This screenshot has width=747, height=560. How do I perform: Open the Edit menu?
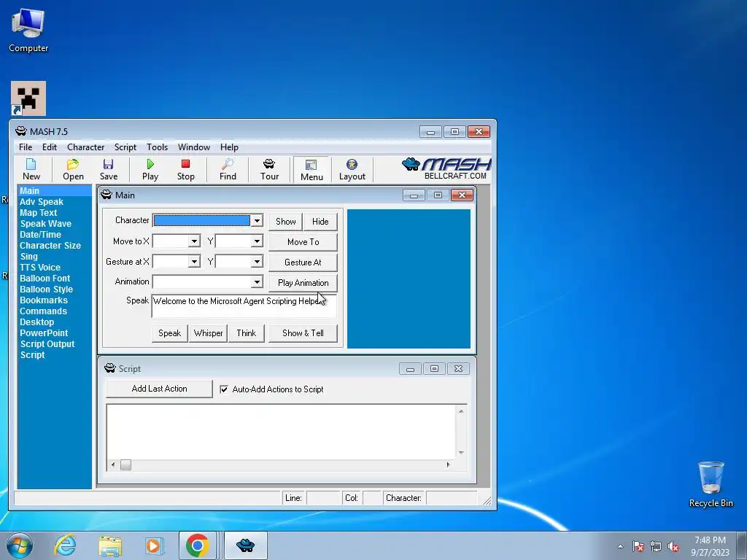pos(50,147)
